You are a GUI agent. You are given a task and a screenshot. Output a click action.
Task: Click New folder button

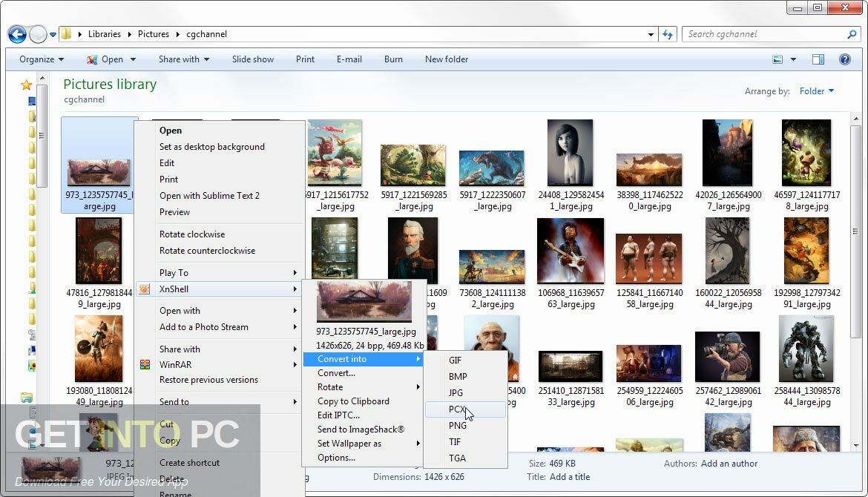[x=446, y=59]
